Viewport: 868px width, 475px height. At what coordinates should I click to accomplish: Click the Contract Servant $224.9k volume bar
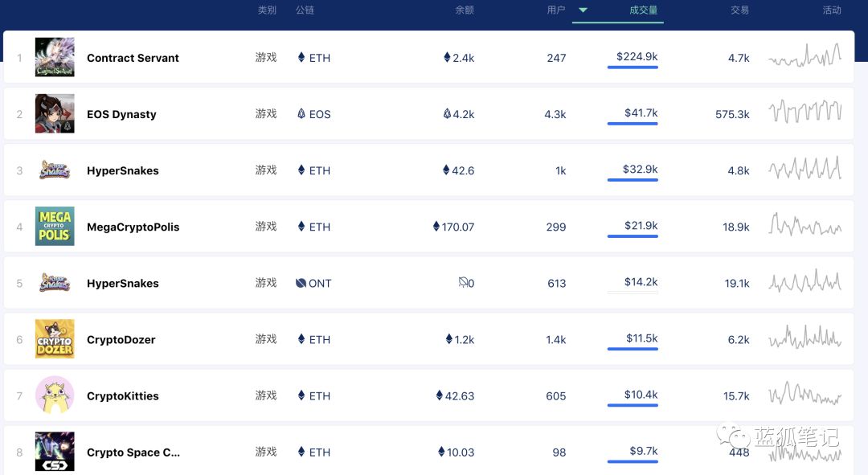pyautogui.click(x=633, y=67)
